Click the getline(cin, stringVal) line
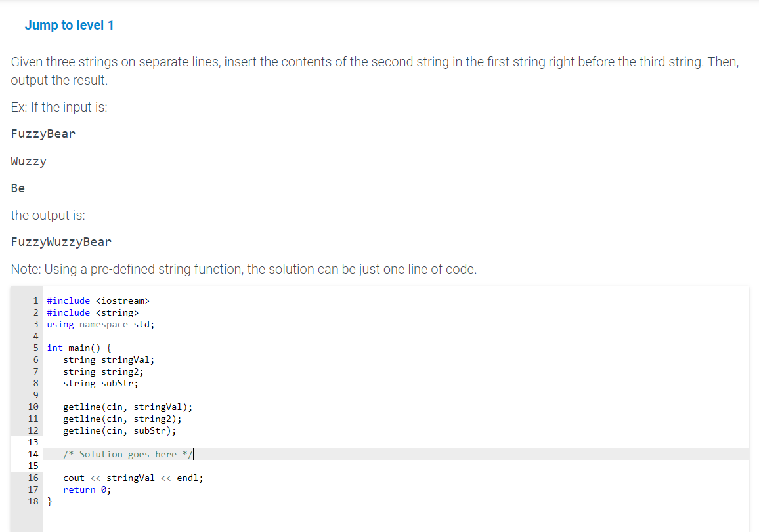 pyautogui.click(x=128, y=407)
